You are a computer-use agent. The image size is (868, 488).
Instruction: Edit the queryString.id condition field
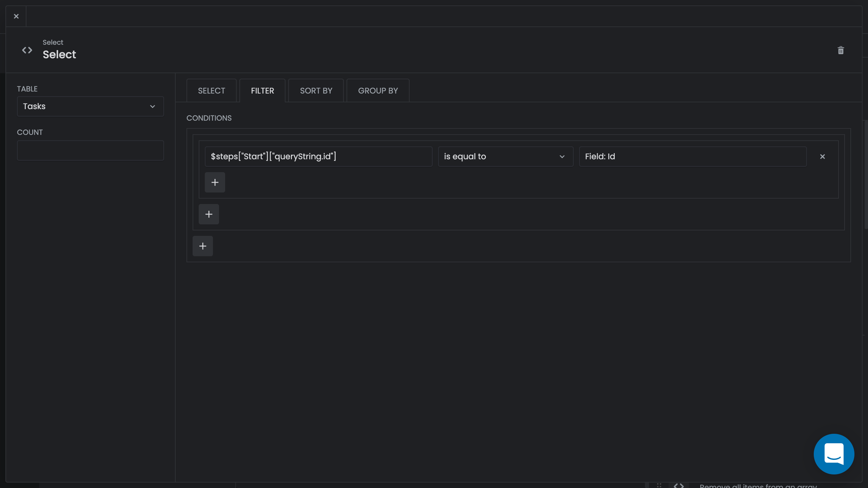(x=318, y=157)
